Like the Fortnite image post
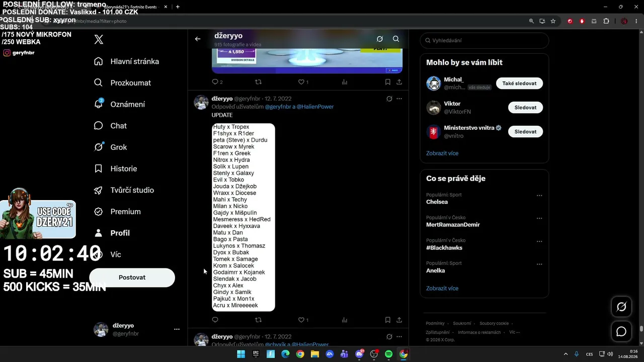This screenshot has width=644, height=362. pyautogui.click(x=303, y=82)
